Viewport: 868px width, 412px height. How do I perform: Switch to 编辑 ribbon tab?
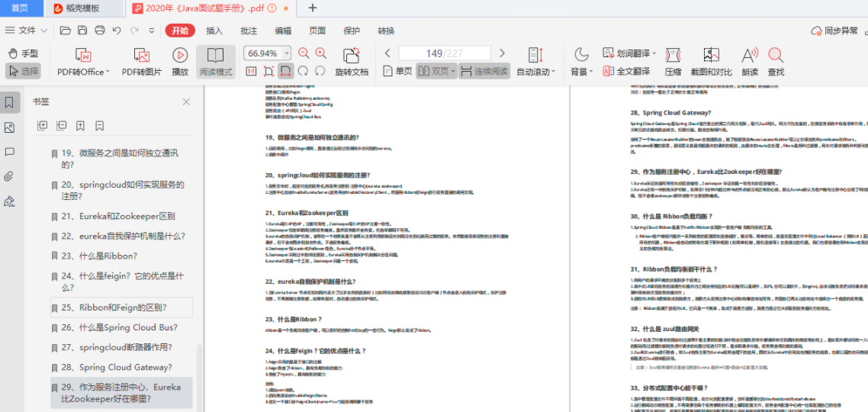pos(284,31)
